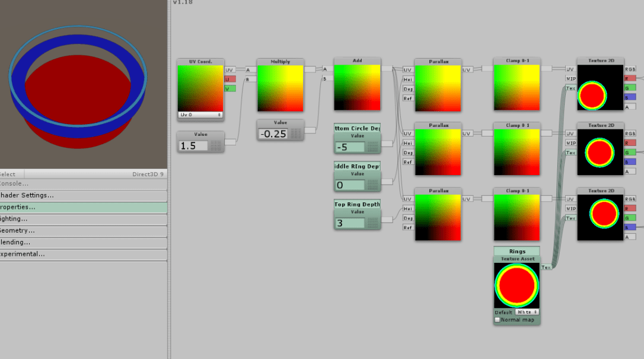This screenshot has height=359, width=644.
Task: Click the Bottom Circle Depth value field showing -5
Action: (350, 147)
